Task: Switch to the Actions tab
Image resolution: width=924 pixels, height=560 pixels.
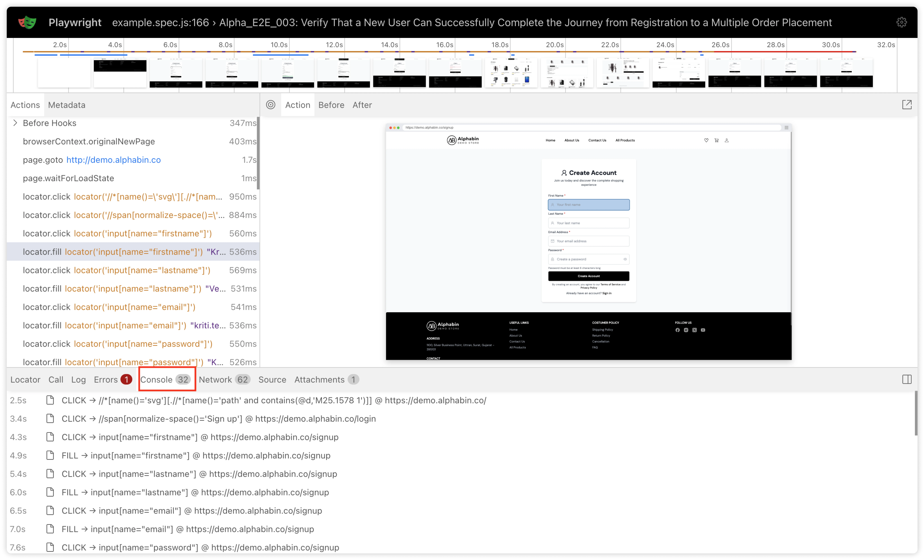Action: point(25,105)
